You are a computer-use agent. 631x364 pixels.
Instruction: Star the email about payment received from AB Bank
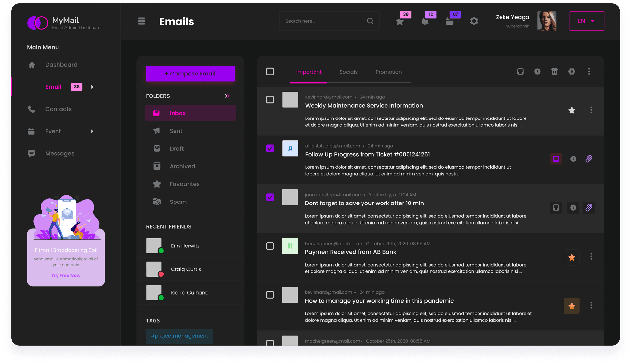pos(572,257)
